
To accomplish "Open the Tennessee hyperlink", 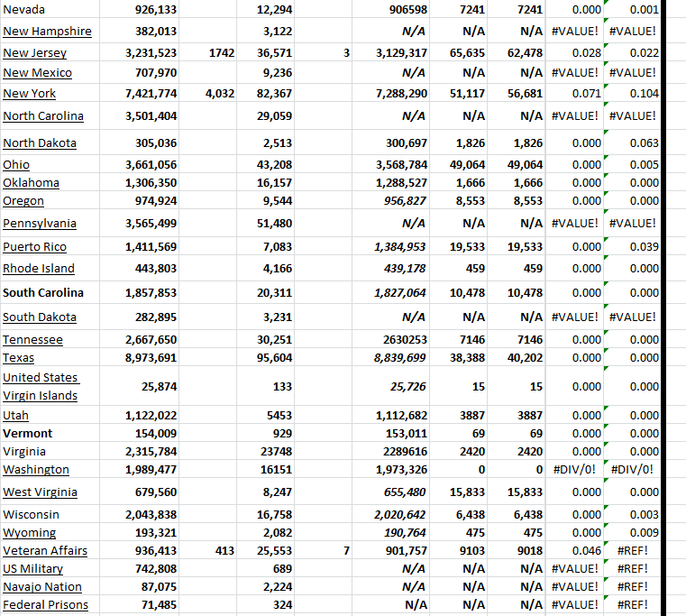I will tap(32, 340).
